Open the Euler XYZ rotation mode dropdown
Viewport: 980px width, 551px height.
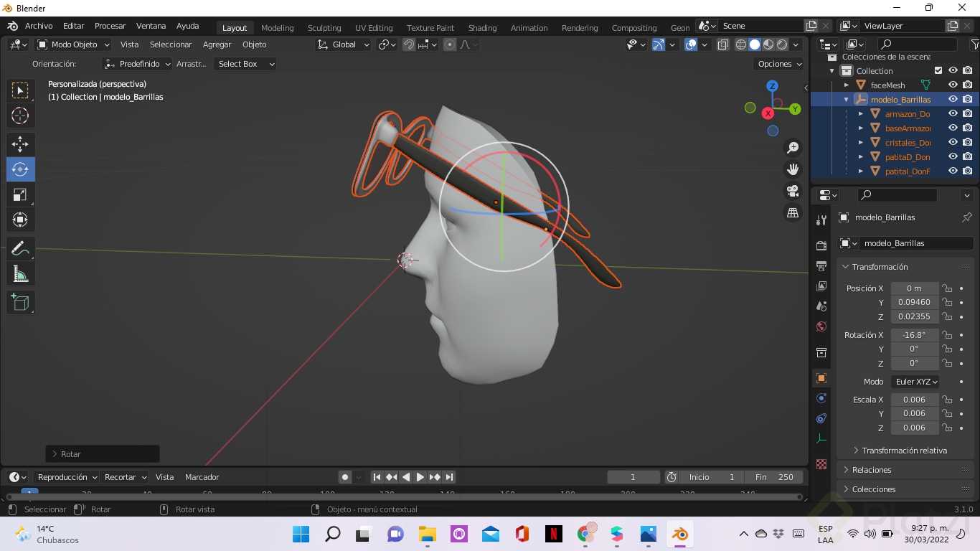pyautogui.click(x=916, y=382)
